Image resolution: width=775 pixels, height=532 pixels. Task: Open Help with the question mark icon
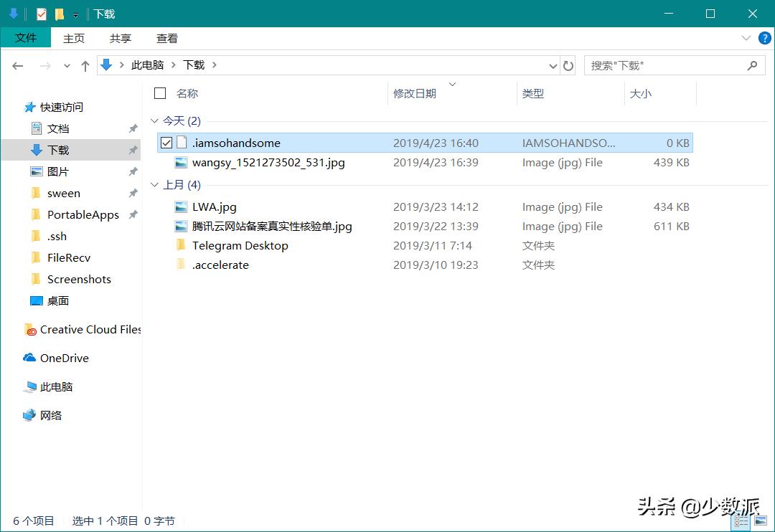tap(764, 38)
